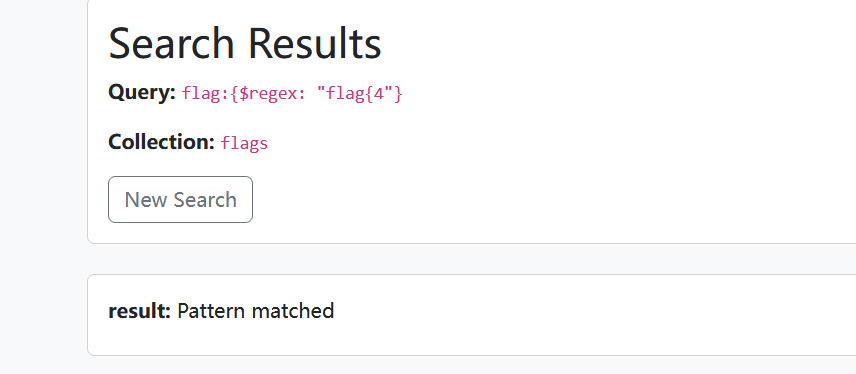The height and width of the screenshot is (374, 856).
Task: Click the "Pattern matched" result text
Action: [255, 311]
